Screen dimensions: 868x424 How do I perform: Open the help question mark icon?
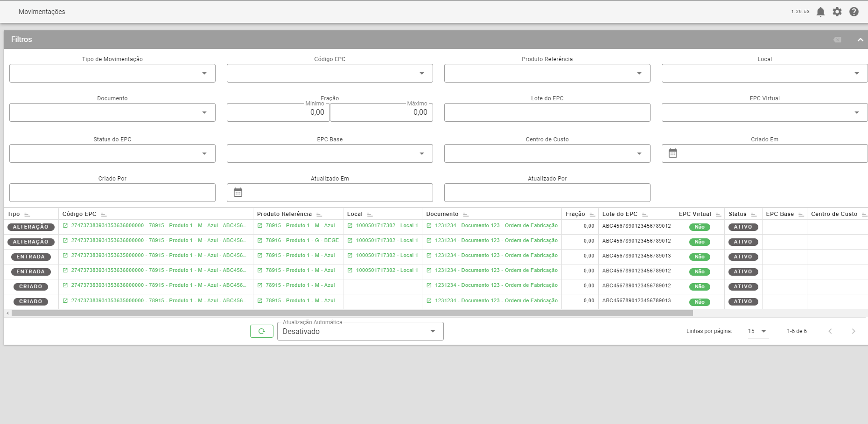(854, 12)
